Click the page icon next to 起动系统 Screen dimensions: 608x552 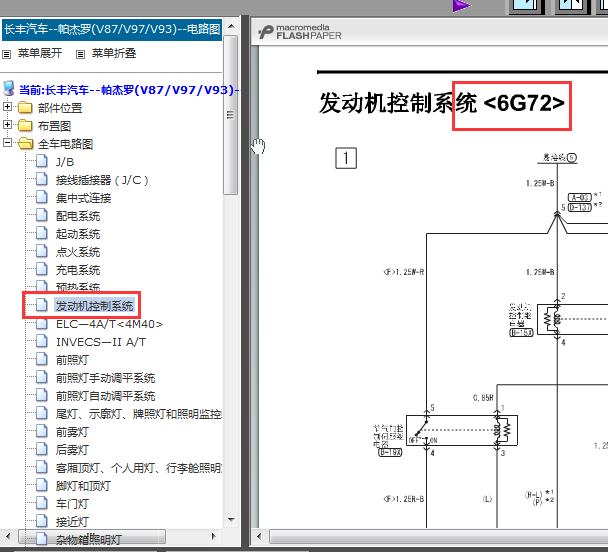coord(42,233)
